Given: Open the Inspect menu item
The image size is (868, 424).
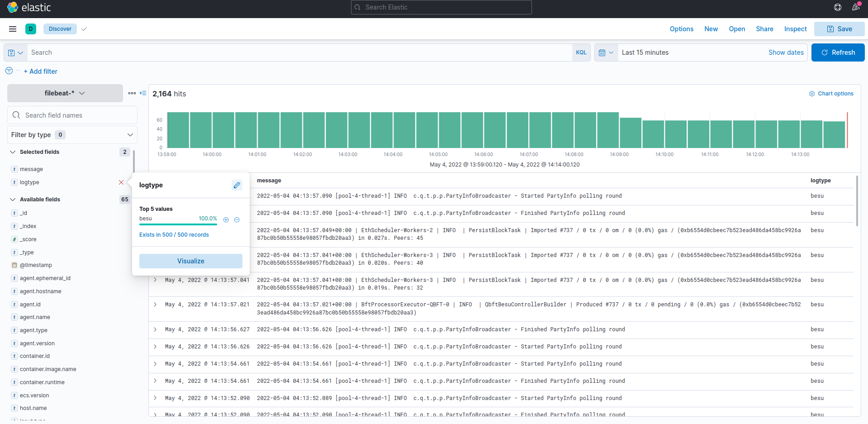Looking at the screenshot, I should [x=795, y=29].
